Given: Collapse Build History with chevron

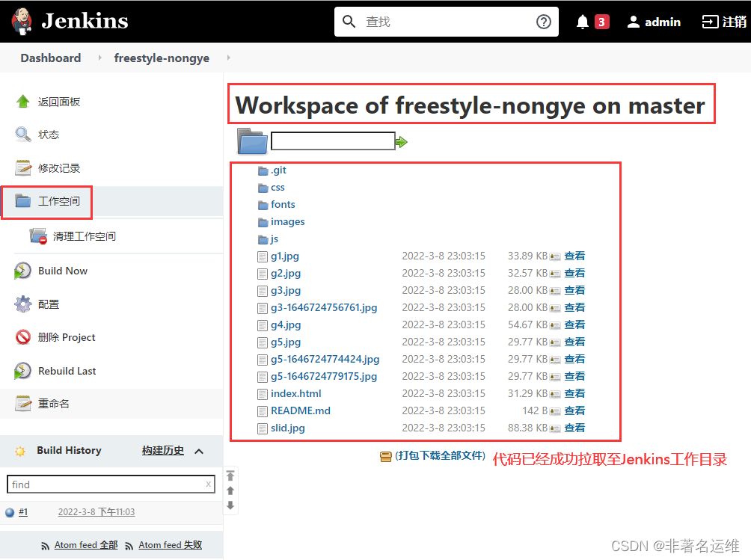Looking at the screenshot, I should pos(199,452).
